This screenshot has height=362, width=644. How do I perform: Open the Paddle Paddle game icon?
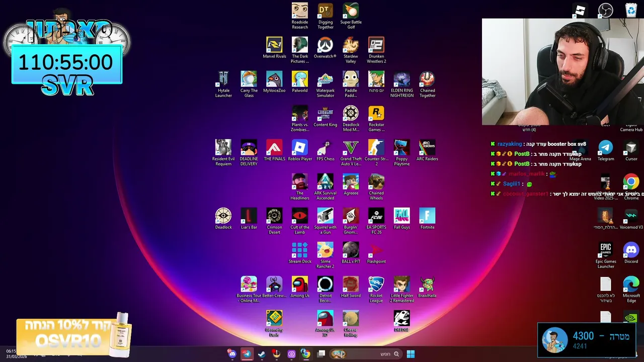point(351,84)
